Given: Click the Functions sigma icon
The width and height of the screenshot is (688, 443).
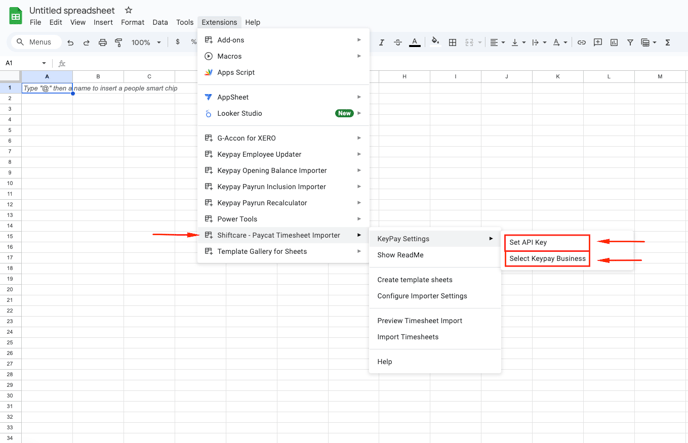Looking at the screenshot, I should (667, 43).
